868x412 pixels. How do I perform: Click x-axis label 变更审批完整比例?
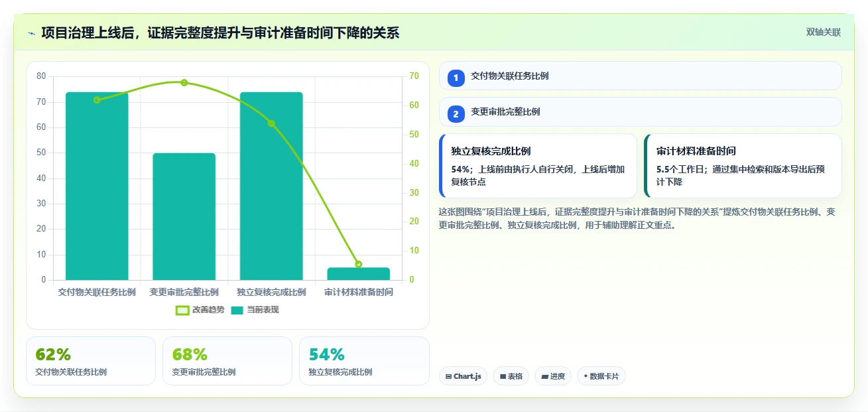click(184, 292)
